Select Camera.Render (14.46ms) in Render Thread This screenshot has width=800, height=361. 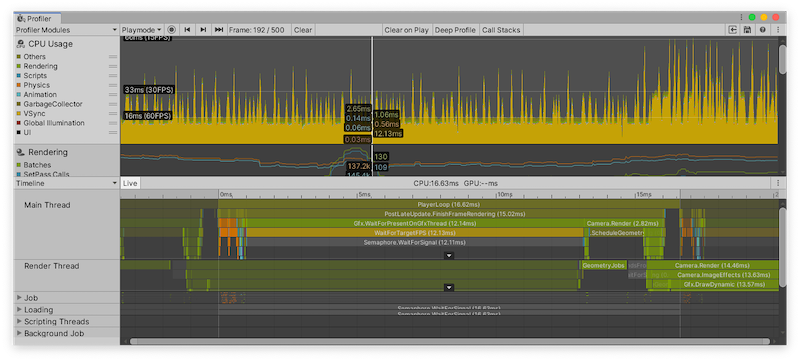(x=712, y=265)
